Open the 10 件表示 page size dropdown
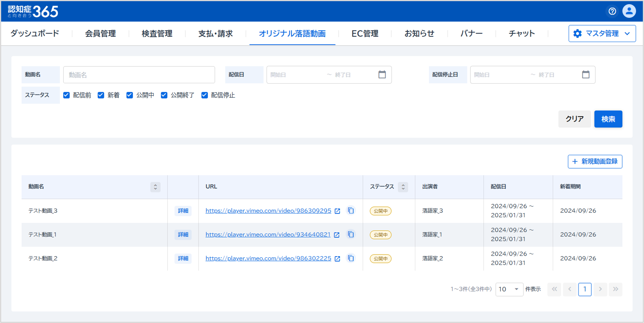The width and height of the screenshot is (644, 323). click(x=509, y=289)
